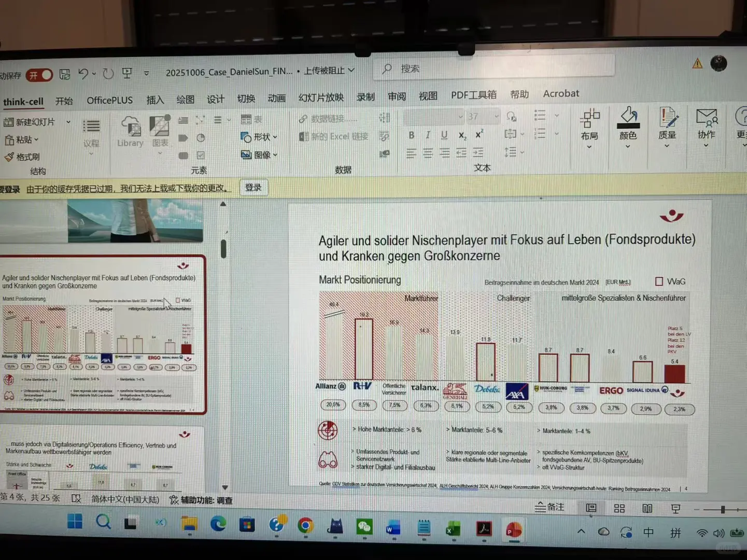Open the think-cell Library

click(x=130, y=132)
